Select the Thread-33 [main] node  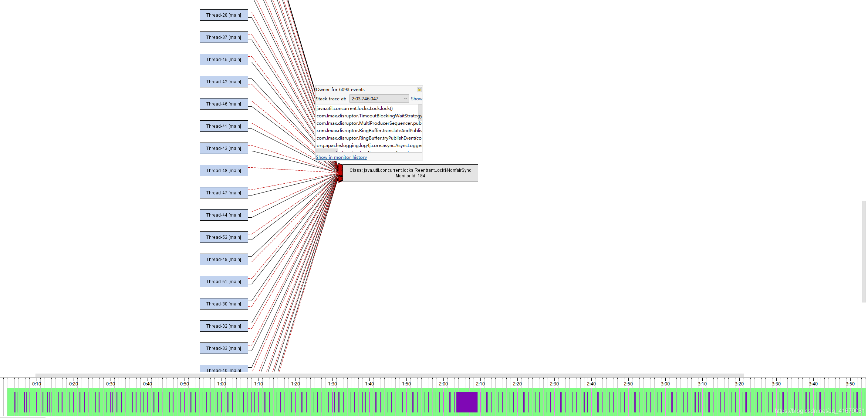[x=224, y=348]
